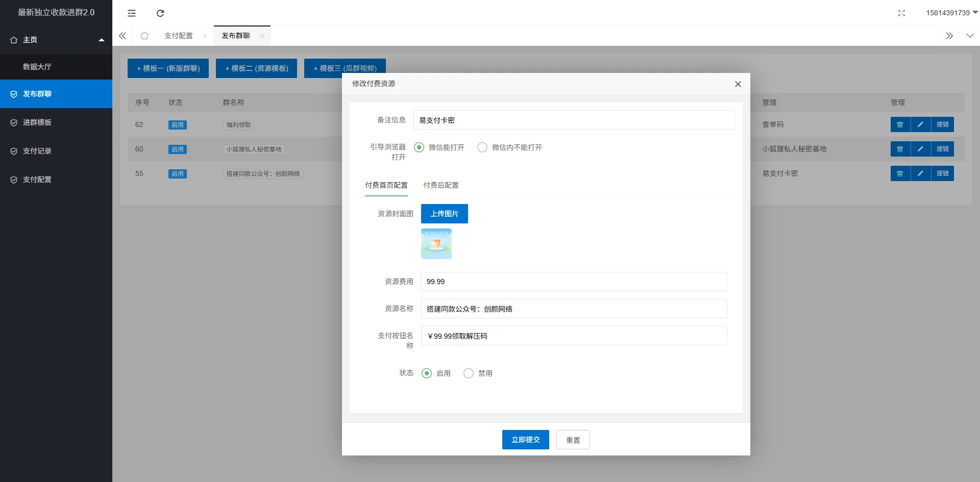
Task: Open the user account 15814391739 dropdown
Action: (951, 13)
